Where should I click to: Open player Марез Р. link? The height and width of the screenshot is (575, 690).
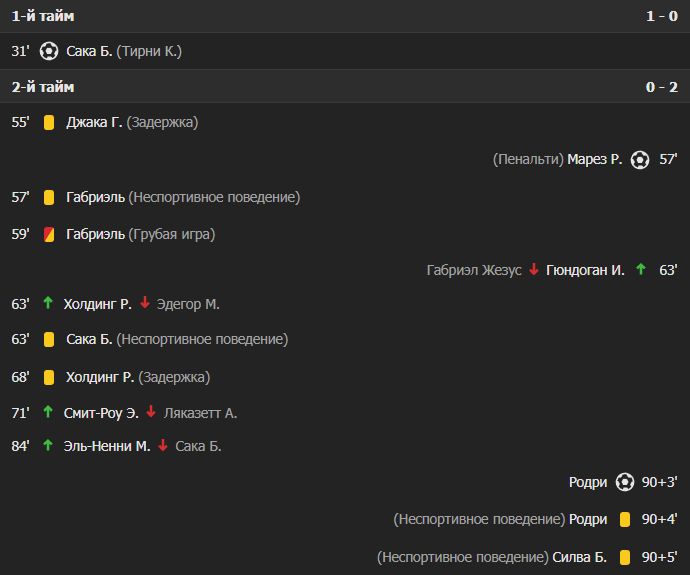coord(595,159)
